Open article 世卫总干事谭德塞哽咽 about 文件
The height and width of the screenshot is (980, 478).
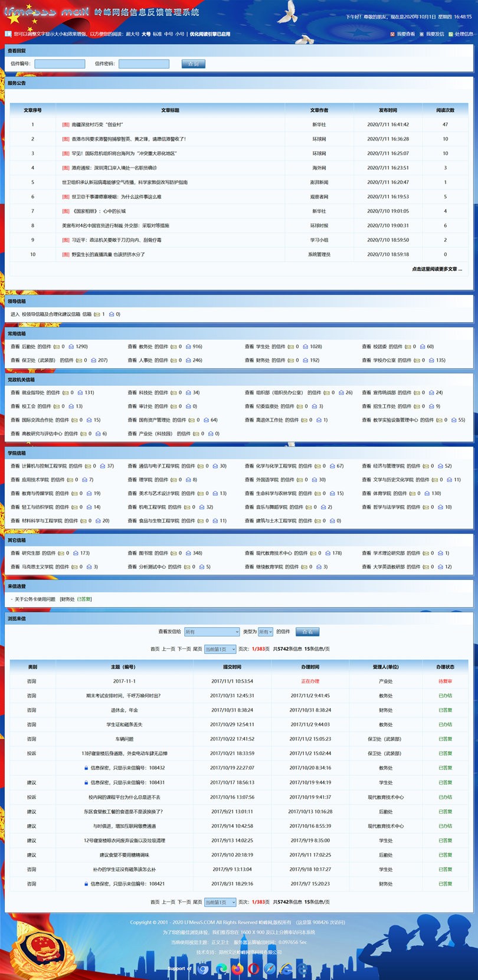(116, 197)
